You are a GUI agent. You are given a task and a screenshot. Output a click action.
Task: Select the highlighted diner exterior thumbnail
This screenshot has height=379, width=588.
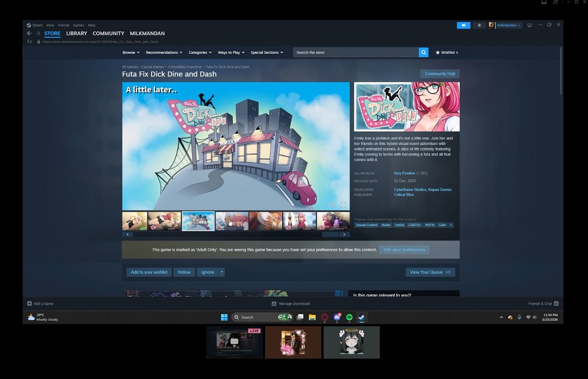click(x=198, y=221)
